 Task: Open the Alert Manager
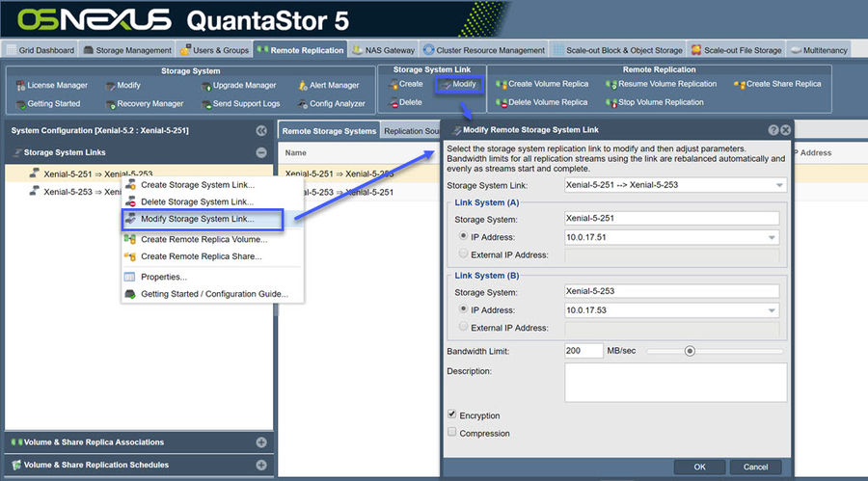point(328,85)
